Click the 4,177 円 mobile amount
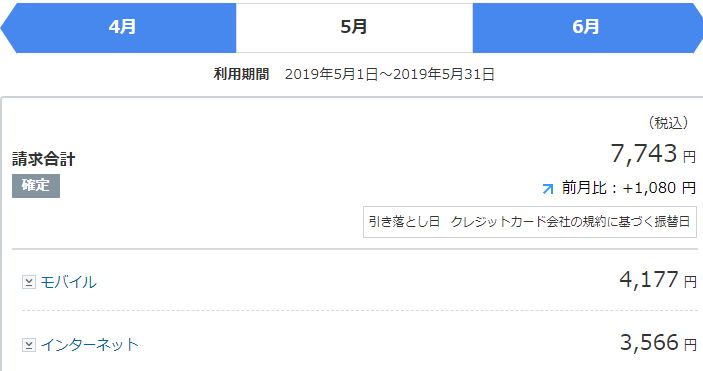The height and width of the screenshot is (371, 703). tap(658, 279)
